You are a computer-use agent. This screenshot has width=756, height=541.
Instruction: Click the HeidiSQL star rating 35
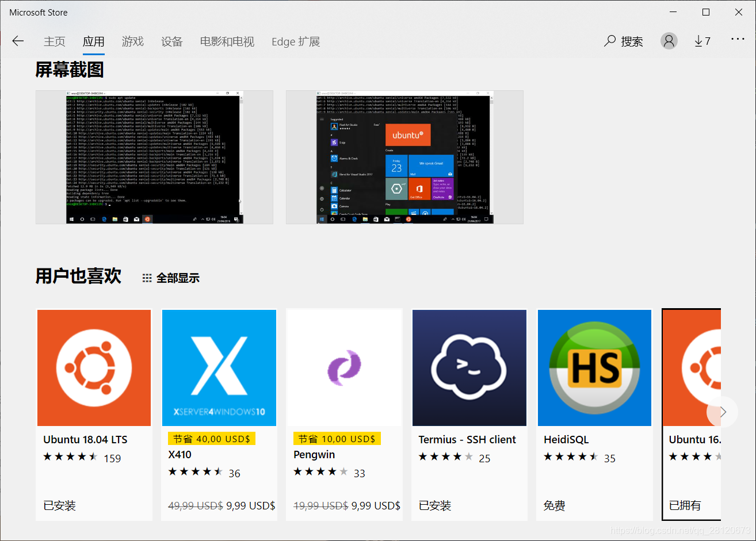(x=580, y=458)
